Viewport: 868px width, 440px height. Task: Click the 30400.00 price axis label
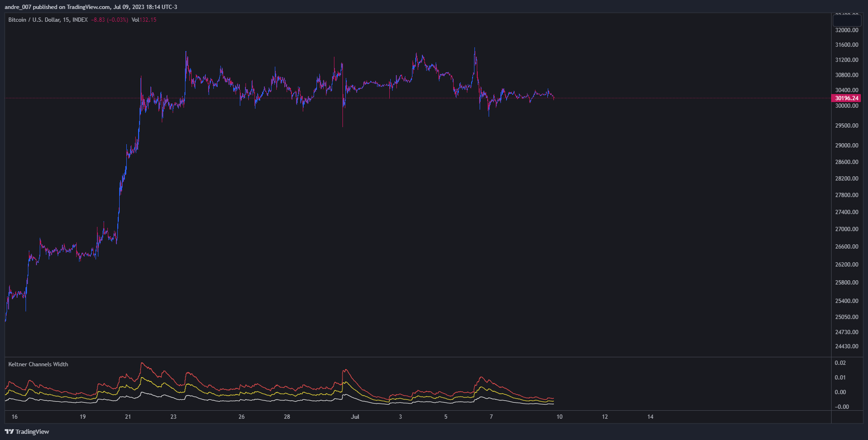point(847,90)
